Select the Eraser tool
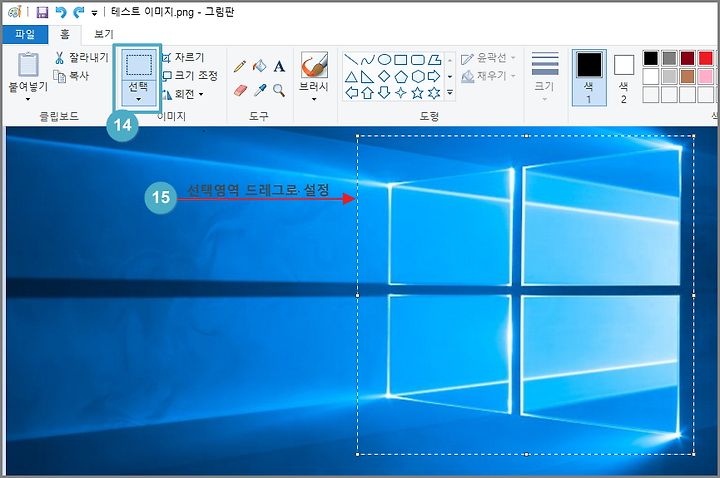This screenshot has width=720, height=478. coord(240,90)
